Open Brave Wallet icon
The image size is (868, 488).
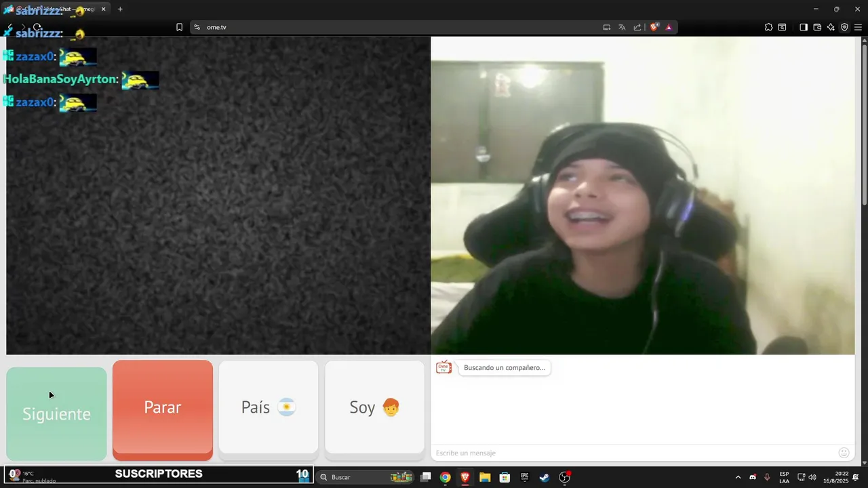tap(817, 27)
